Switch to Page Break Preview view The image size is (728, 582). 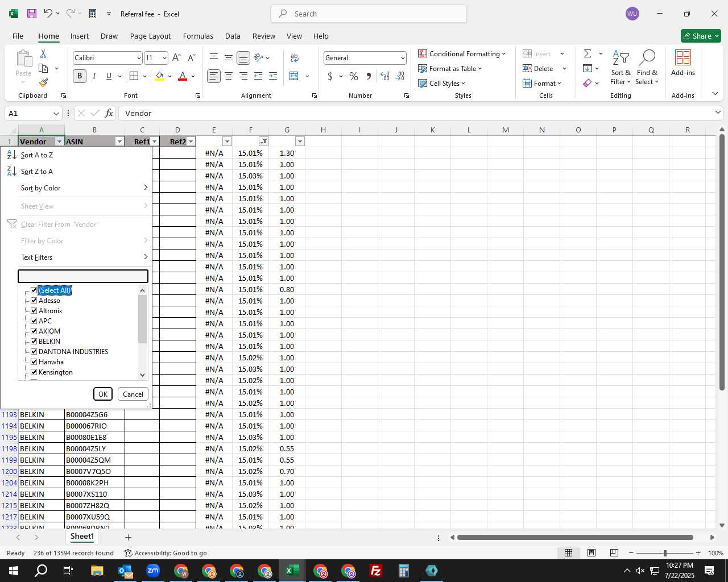click(x=614, y=552)
